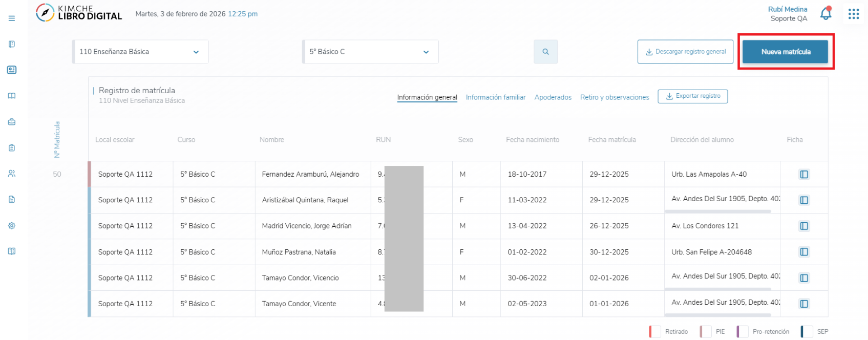Switch to Retiro y observaciones tab

615,97
